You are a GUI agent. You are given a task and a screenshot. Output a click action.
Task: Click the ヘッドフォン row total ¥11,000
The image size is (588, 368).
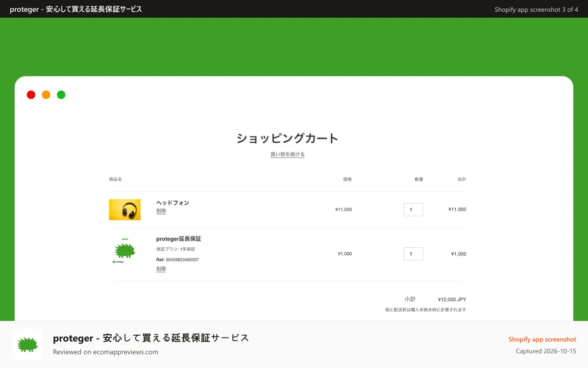tap(457, 210)
